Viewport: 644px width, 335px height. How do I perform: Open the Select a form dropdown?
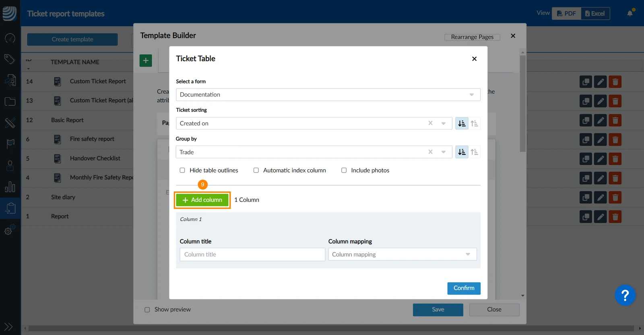pos(328,95)
